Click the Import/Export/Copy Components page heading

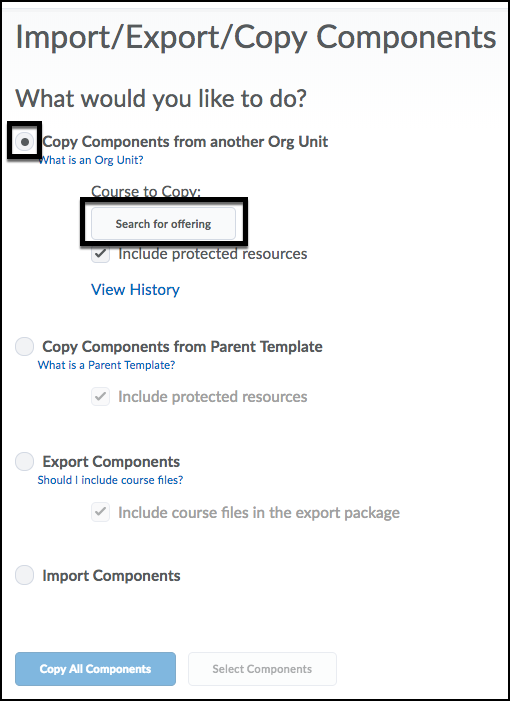[256, 37]
